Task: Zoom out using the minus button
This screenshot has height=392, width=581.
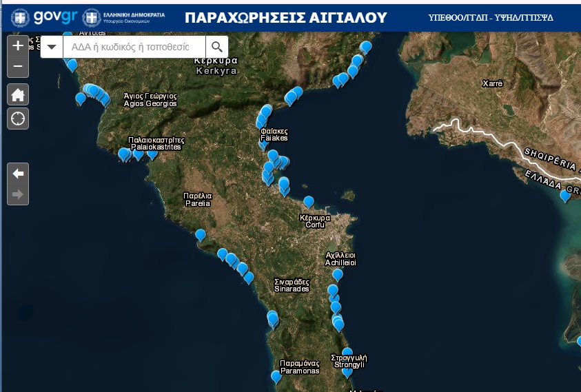Action: 18,67
